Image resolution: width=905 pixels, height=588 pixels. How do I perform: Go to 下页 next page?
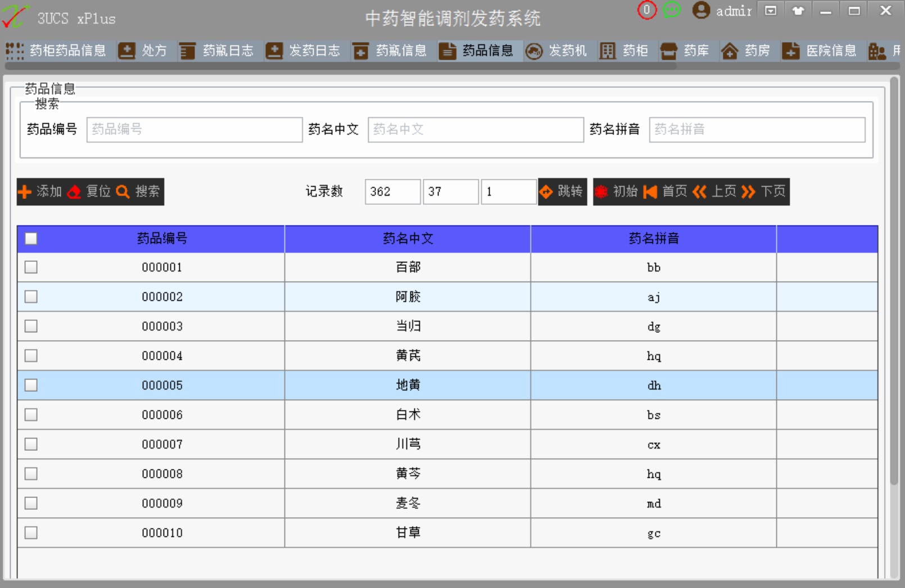click(764, 192)
